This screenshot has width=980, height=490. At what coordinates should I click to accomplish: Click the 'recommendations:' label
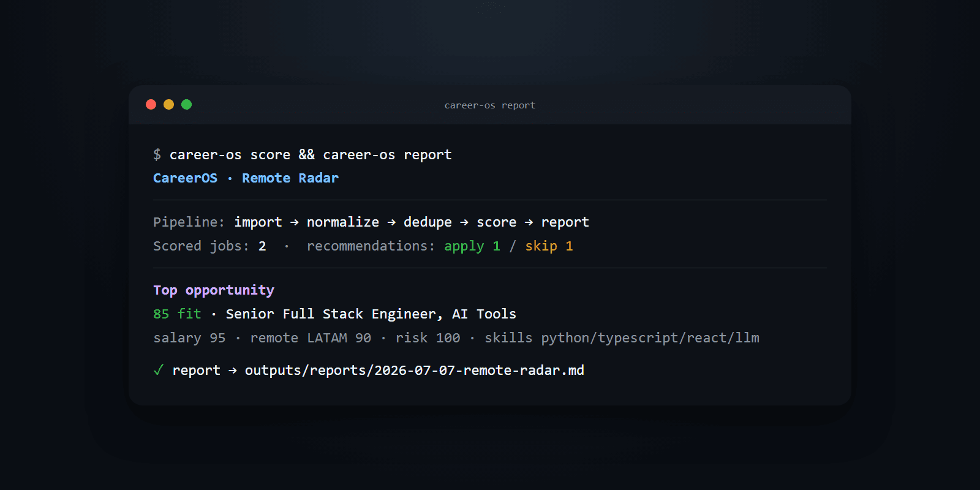point(371,246)
